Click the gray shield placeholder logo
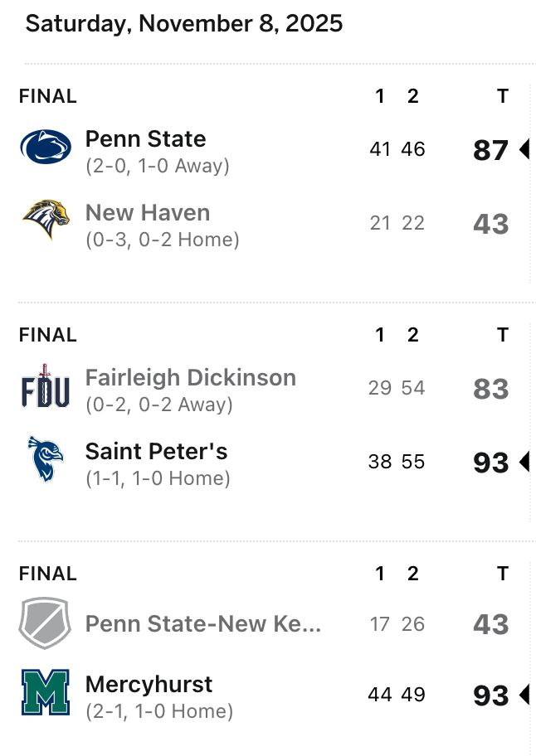Image resolution: width=536 pixels, height=756 pixels. [45, 623]
